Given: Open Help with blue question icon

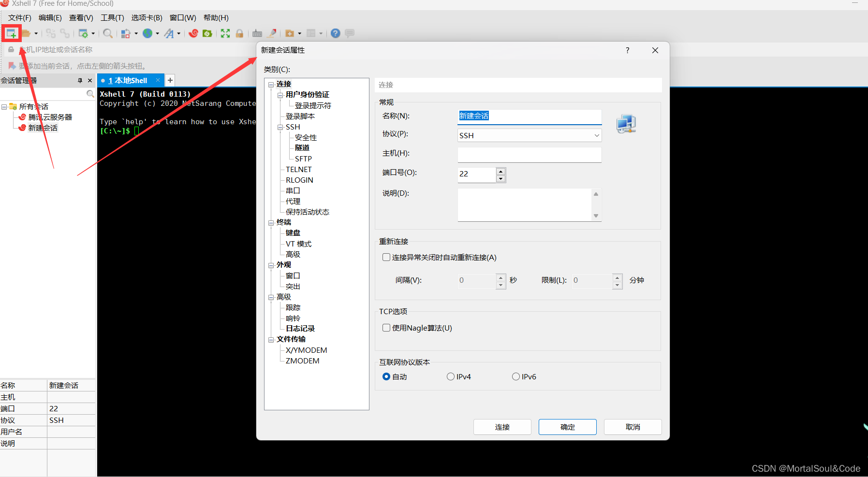Looking at the screenshot, I should pos(336,33).
